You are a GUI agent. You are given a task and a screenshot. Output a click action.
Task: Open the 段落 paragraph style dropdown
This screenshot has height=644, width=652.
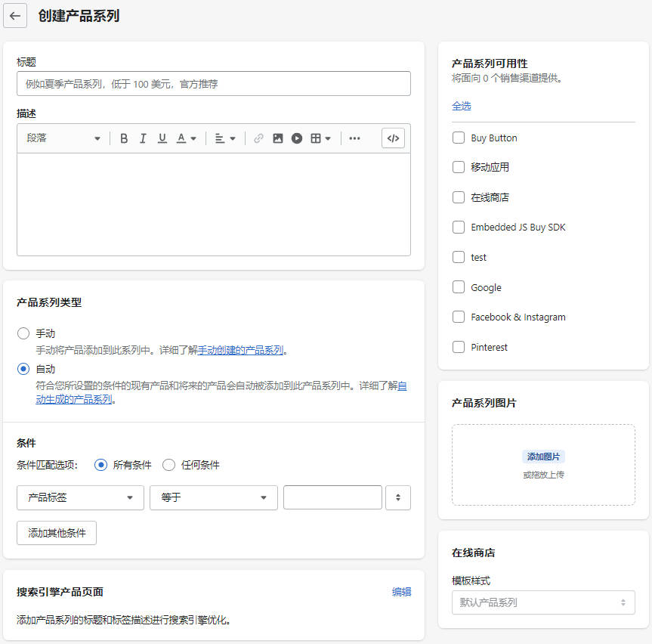pos(63,138)
